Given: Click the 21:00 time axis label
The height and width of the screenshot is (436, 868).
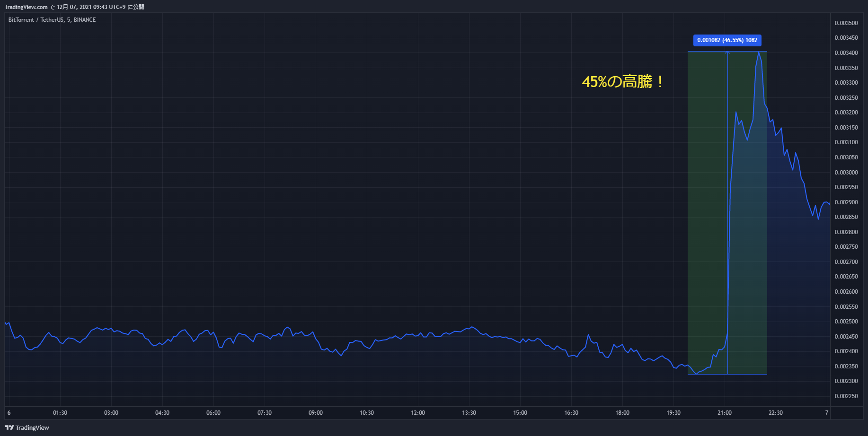Looking at the screenshot, I should 725,413.
